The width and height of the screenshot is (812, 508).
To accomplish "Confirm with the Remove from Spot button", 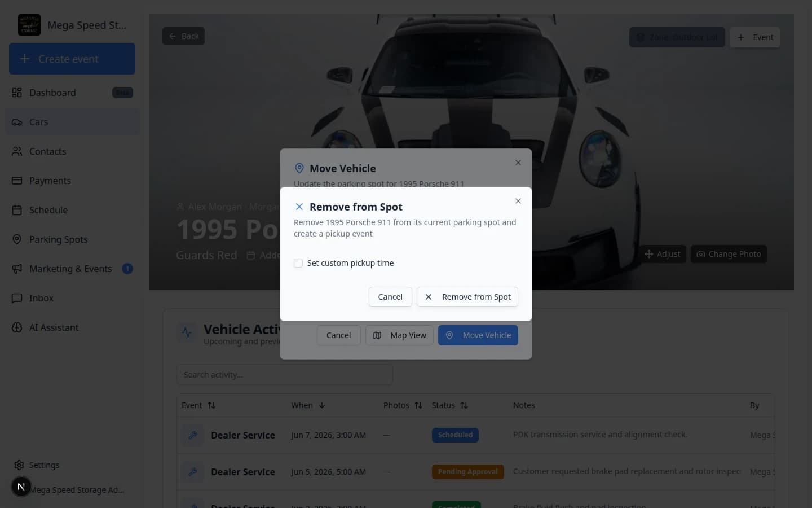I will (467, 297).
